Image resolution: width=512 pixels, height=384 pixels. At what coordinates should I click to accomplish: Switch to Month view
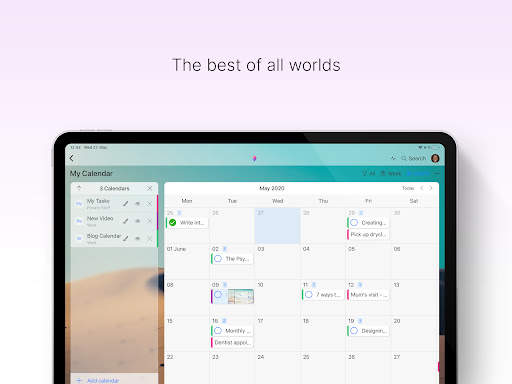click(418, 173)
